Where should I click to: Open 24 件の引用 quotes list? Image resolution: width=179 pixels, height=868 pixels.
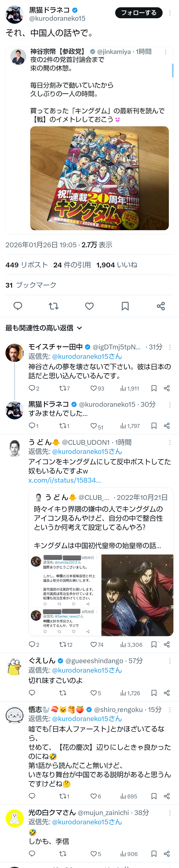[x=72, y=265]
